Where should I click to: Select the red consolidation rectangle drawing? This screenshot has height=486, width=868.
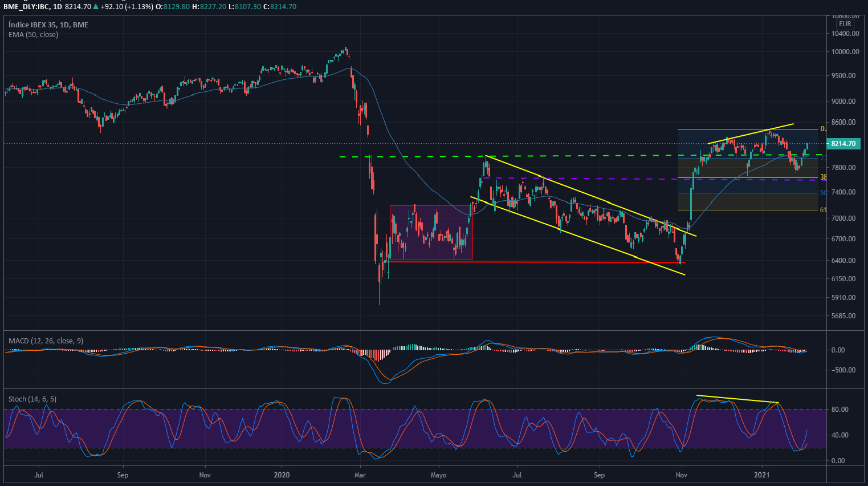pos(431,232)
